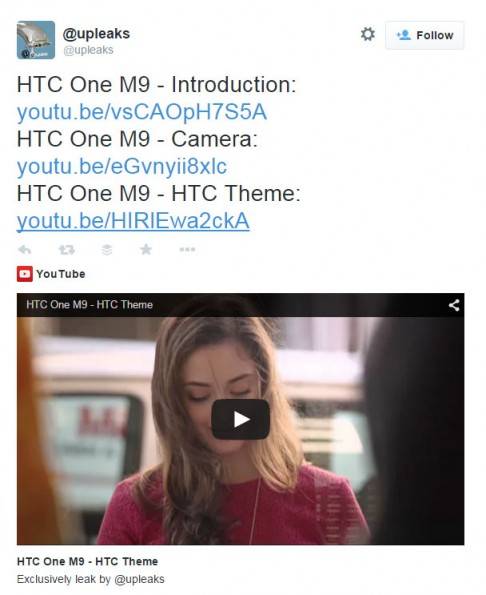Retweet this upleaks tweet

tap(67, 250)
